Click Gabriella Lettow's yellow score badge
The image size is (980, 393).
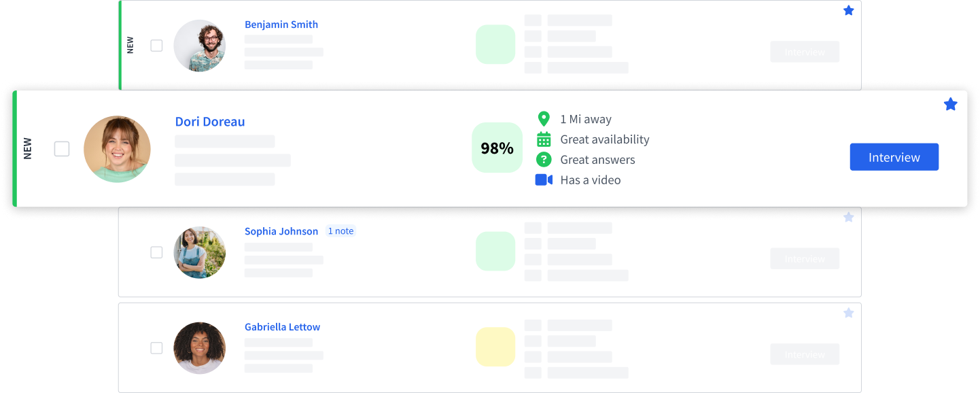[495, 347]
